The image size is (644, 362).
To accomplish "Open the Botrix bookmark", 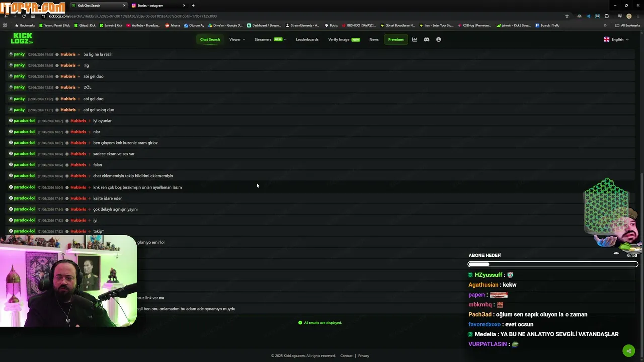I will point(331,25).
